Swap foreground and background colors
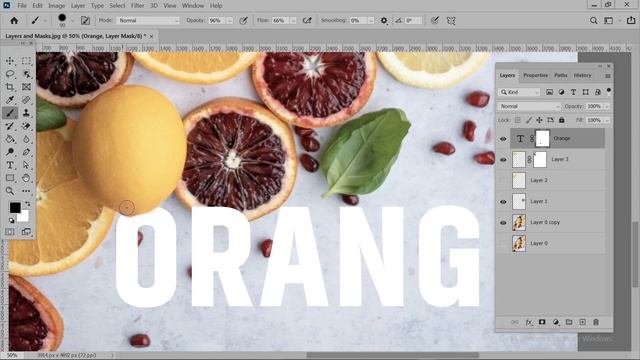 pyautogui.click(x=27, y=203)
